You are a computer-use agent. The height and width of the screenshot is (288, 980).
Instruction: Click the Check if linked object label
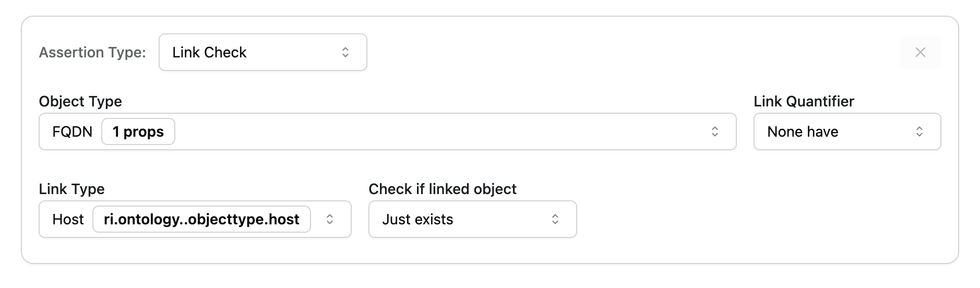coord(443,189)
